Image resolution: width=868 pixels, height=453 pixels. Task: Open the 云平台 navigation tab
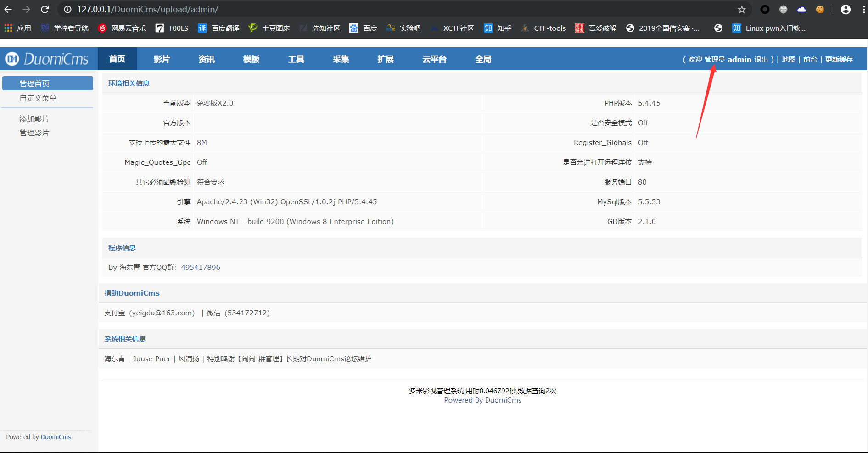click(x=434, y=59)
